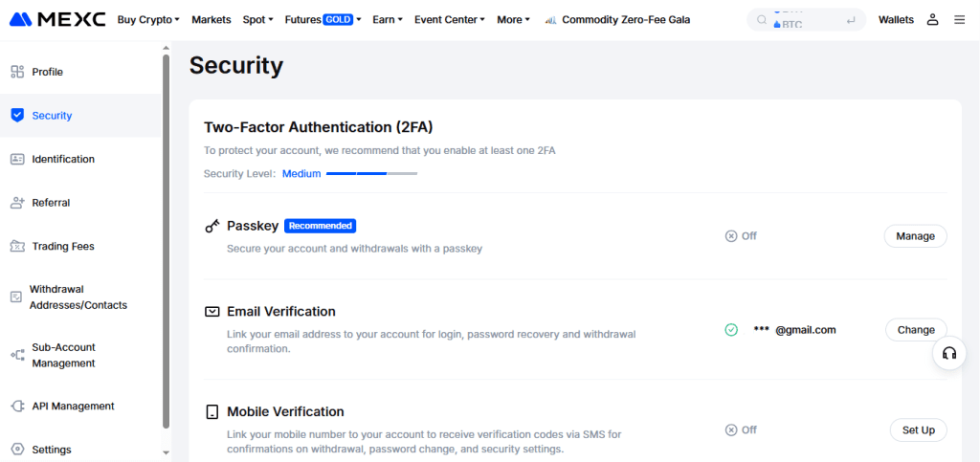The height and width of the screenshot is (462, 980).
Task: Click the Profile sidebar icon
Action: [17, 72]
